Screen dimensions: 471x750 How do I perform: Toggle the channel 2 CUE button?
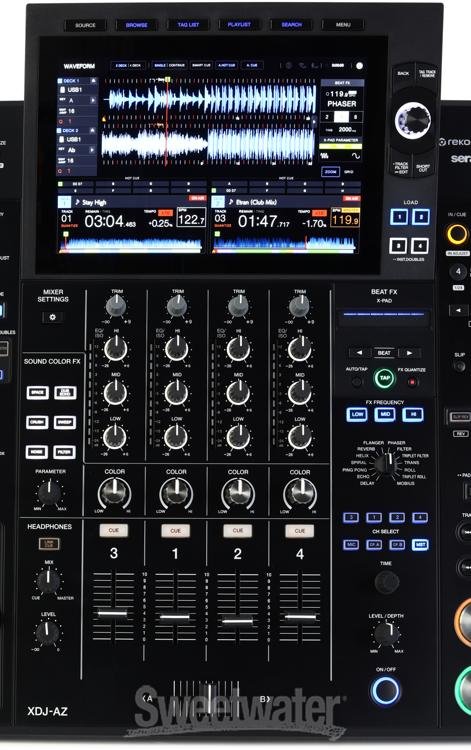click(x=238, y=530)
